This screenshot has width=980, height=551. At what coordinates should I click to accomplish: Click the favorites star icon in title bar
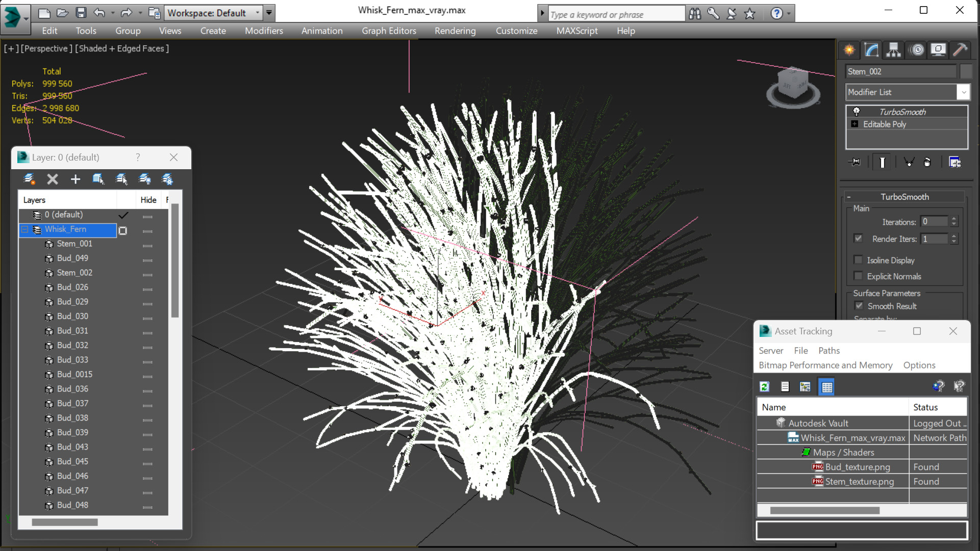coord(749,14)
